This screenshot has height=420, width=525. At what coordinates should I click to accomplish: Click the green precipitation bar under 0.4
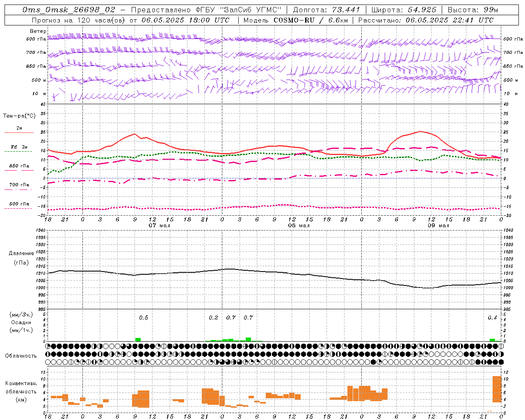492,340
